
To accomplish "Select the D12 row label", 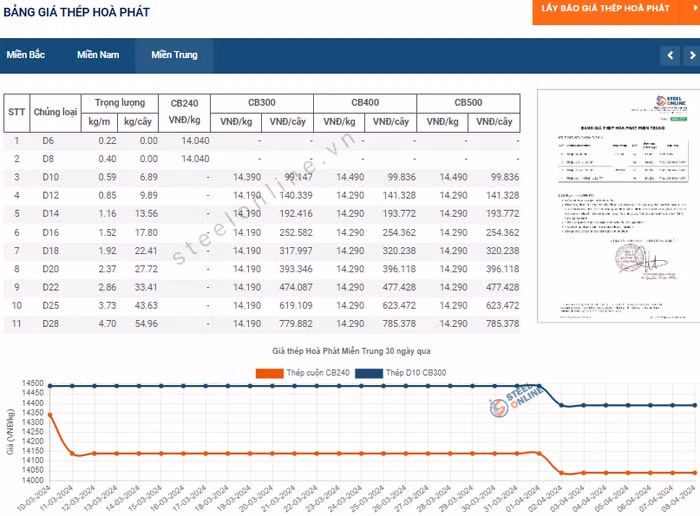I will pyautogui.click(x=50, y=196).
